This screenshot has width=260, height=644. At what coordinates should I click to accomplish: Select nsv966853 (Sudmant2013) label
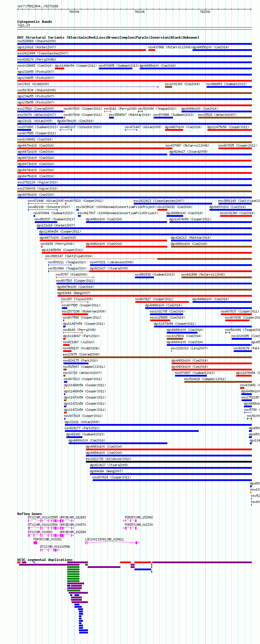click(226, 84)
